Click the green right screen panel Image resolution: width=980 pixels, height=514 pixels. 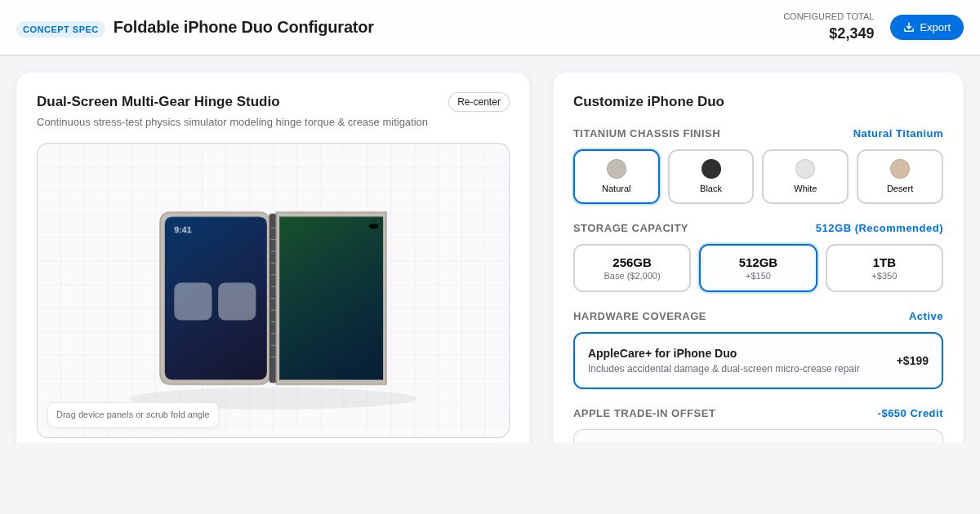tap(331, 298)
